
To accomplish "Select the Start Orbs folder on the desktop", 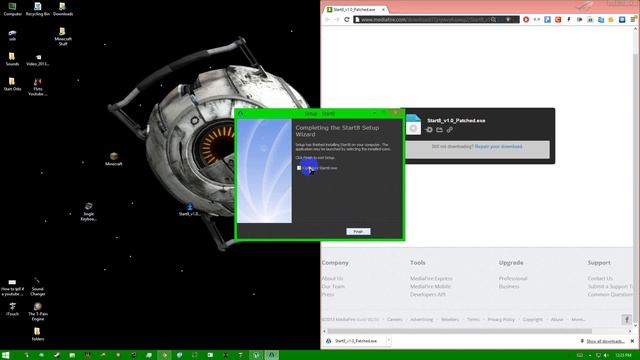I will pyautogui.click(x=12, y=84).
